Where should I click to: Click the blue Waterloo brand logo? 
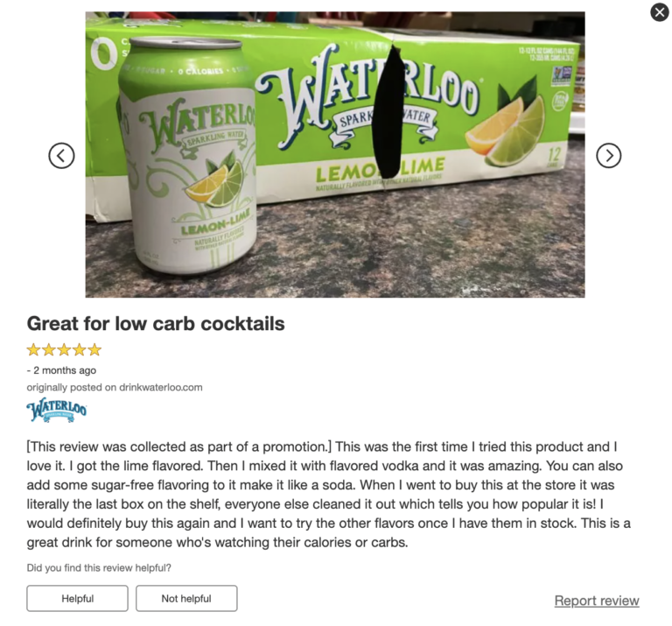57,410
